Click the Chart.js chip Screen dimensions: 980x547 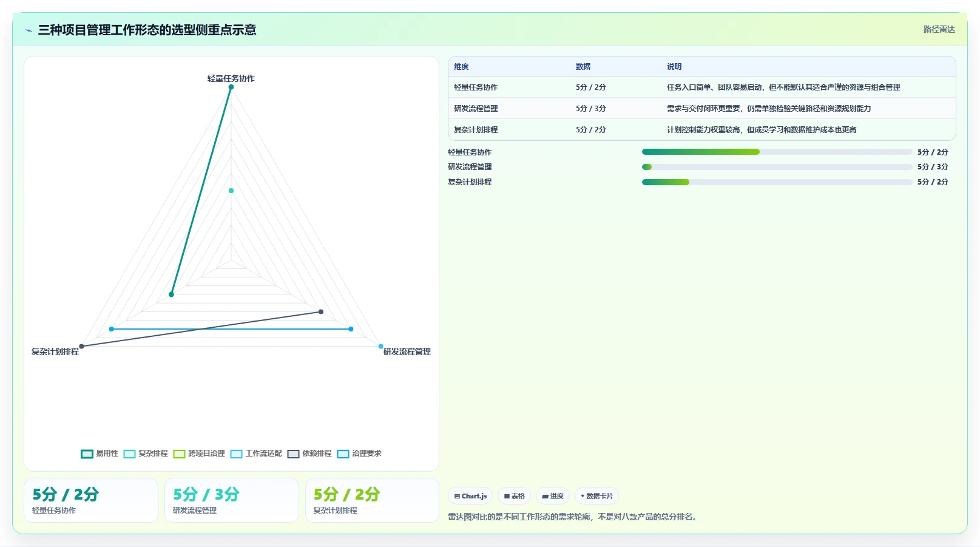[470, 496]
